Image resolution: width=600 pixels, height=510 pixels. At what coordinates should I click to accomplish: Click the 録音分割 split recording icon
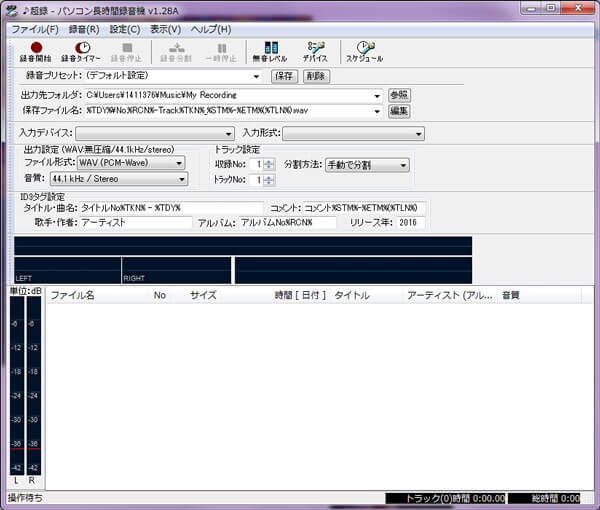[x=176, y=51]
